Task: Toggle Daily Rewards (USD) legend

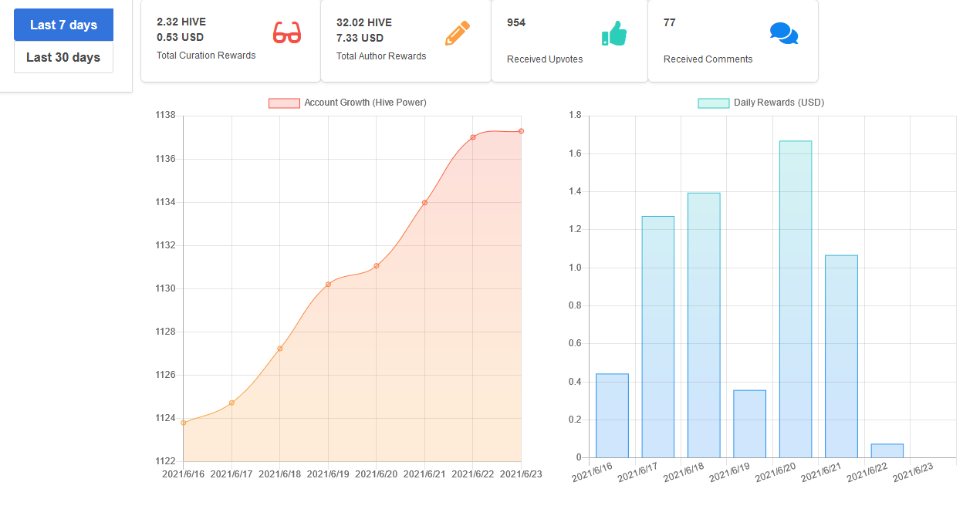Action: coord(761,103)
